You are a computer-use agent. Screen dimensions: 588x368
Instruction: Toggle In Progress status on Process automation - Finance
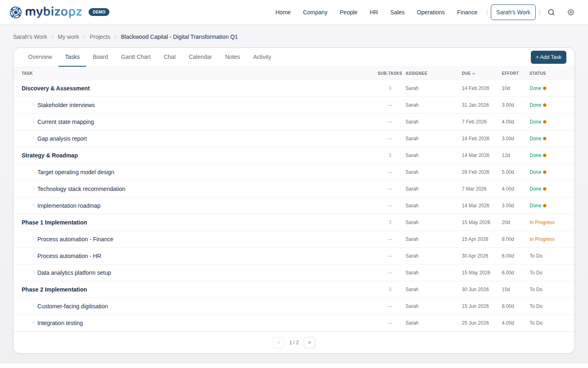tap(542, 239)
